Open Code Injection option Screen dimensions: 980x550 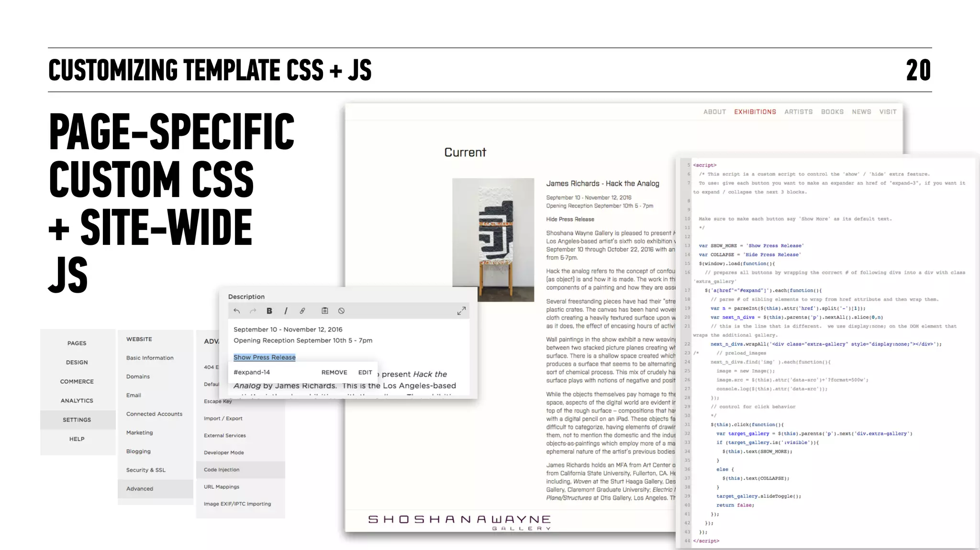click(241, 470)
